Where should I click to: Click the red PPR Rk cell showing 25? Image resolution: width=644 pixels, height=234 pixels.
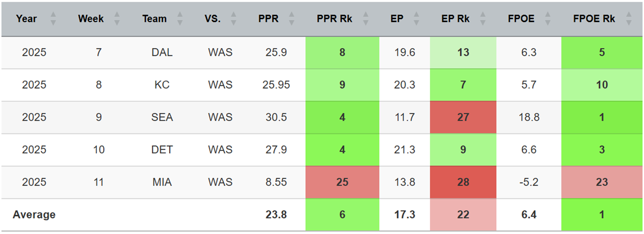click(342, 182)
